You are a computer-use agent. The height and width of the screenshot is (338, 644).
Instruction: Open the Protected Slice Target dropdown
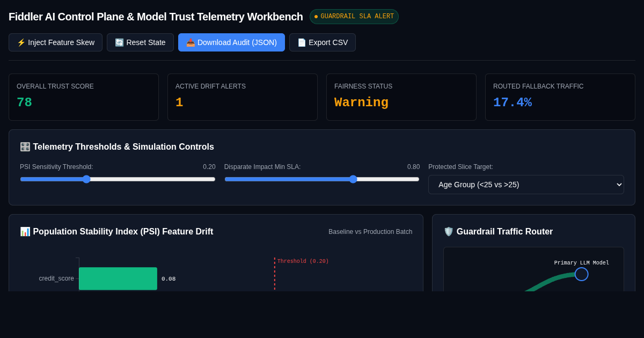click(x=526, y=185)
